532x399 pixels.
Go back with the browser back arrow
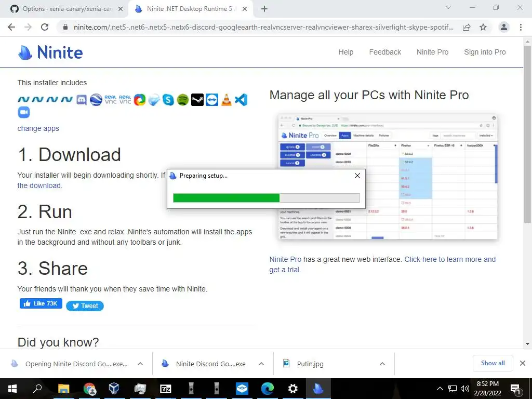pos(11,27)
